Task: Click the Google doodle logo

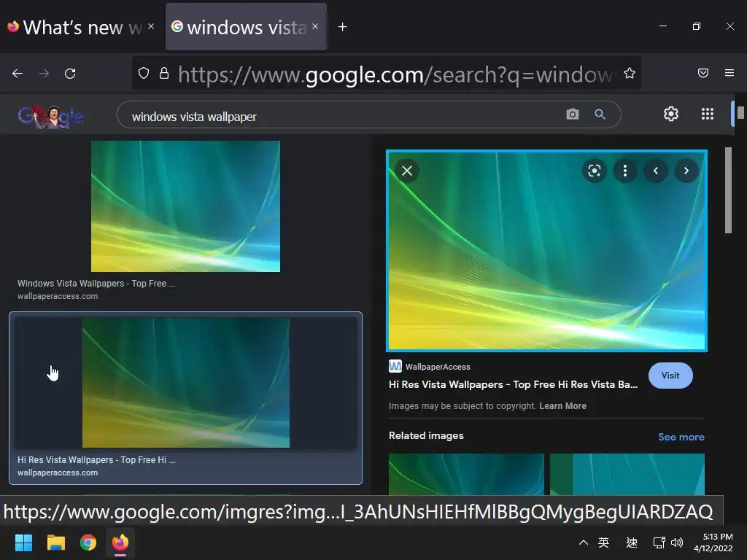Action: 51,116
